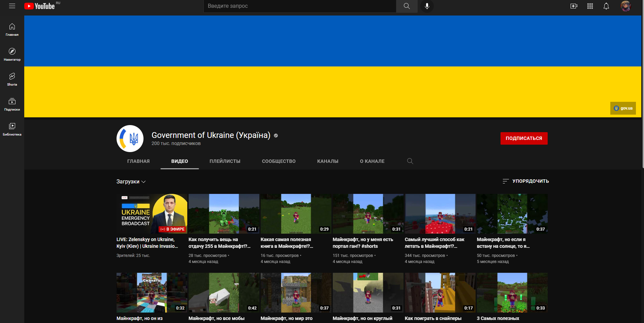Open the О КАНАЛЕ tab

[x=372, y=161]
